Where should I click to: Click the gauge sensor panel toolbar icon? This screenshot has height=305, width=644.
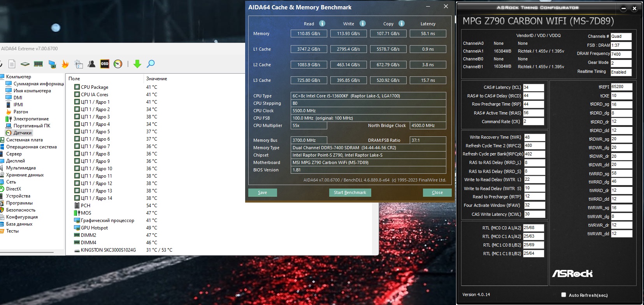tap(118, 64)
